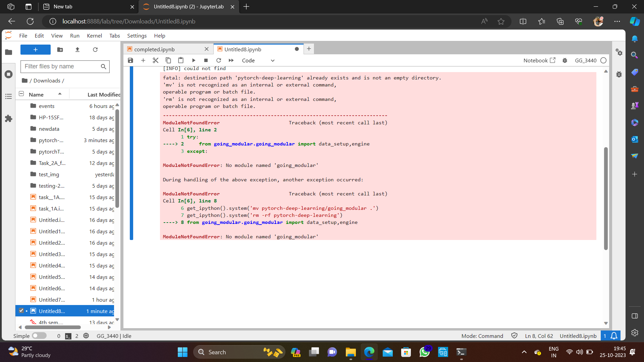Paste cells from the clipboard

pos(181,60)
